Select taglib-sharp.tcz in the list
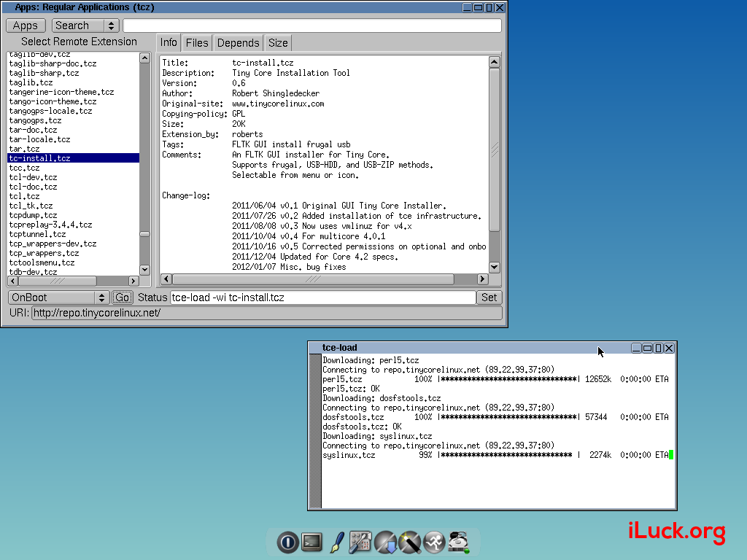Screen dimensions: 747x560 point(74,73)
